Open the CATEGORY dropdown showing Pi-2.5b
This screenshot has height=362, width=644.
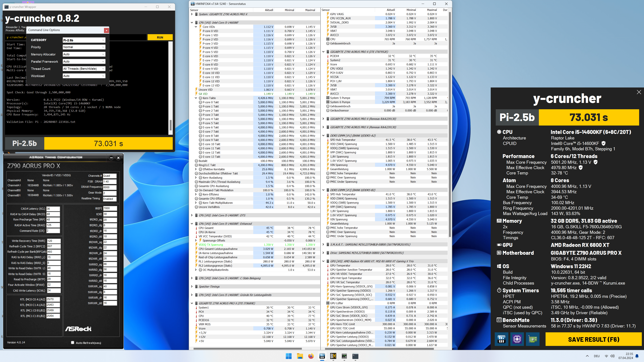click(84, 40)
